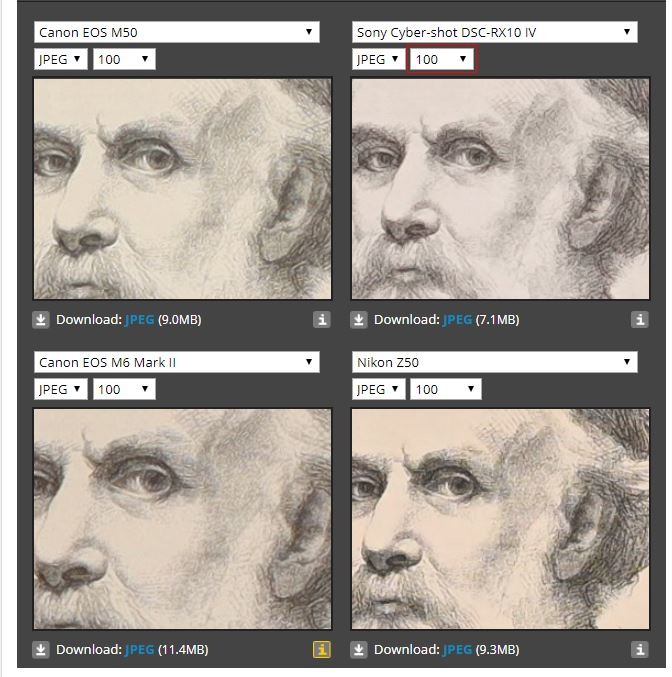Viewport: 672px width, 677px height.
Task: Open Nikon Z50 camera selector
Action: pyautogui.click(x=494, y=362)
